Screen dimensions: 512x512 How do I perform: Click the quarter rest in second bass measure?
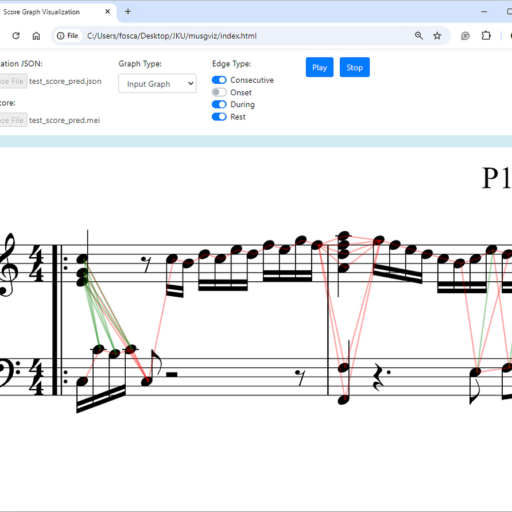click(379, 377)
